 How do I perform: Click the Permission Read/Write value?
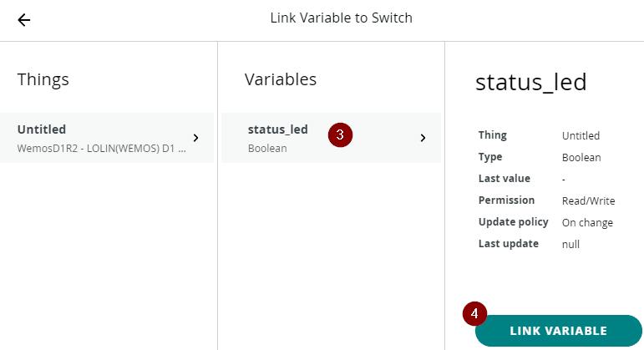click(x=588, y=200)
